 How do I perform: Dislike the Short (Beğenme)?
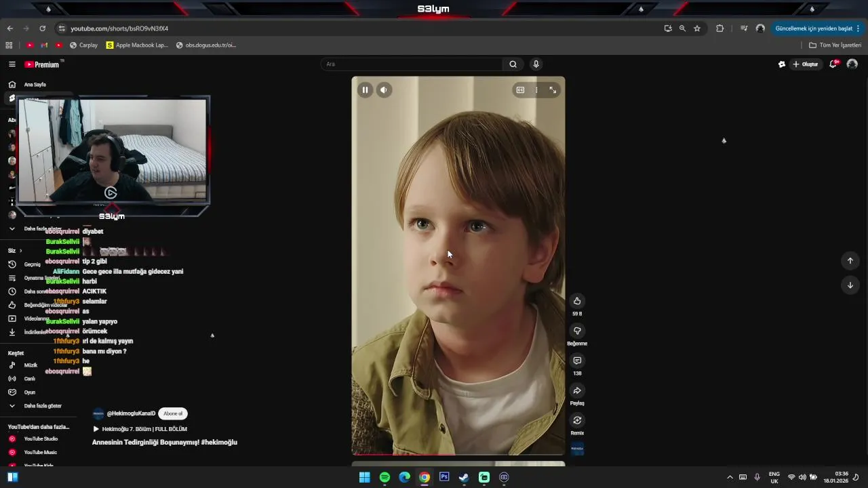[x=577, y=331]
